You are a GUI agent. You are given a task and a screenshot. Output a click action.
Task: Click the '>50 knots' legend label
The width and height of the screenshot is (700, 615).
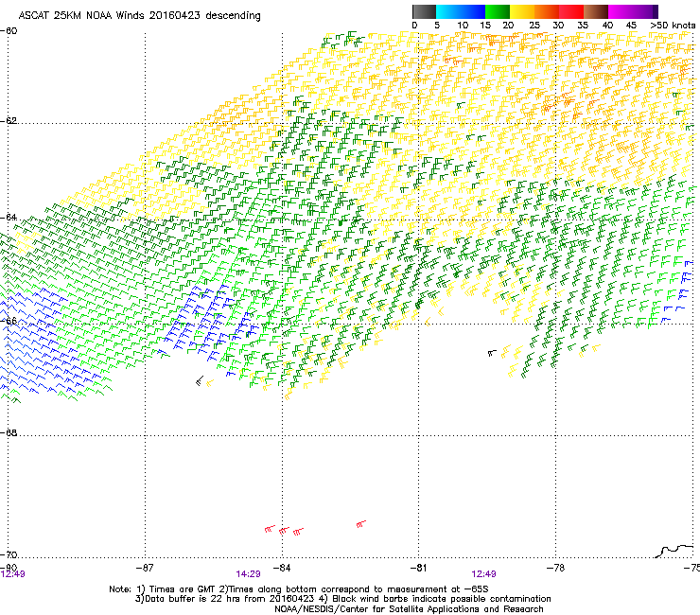coord(673,26)
